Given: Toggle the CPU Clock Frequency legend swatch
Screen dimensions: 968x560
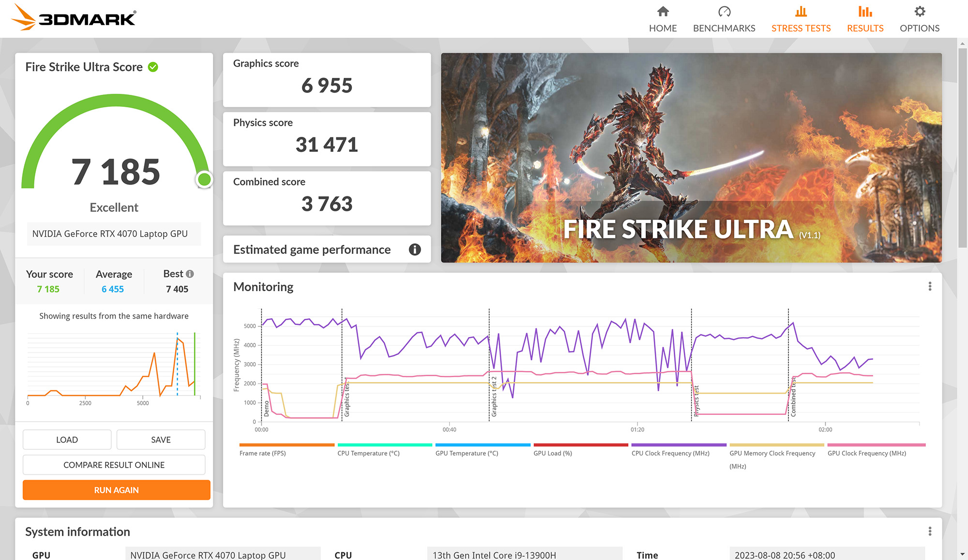Looking at the screenshot, I should click(679, 445).
